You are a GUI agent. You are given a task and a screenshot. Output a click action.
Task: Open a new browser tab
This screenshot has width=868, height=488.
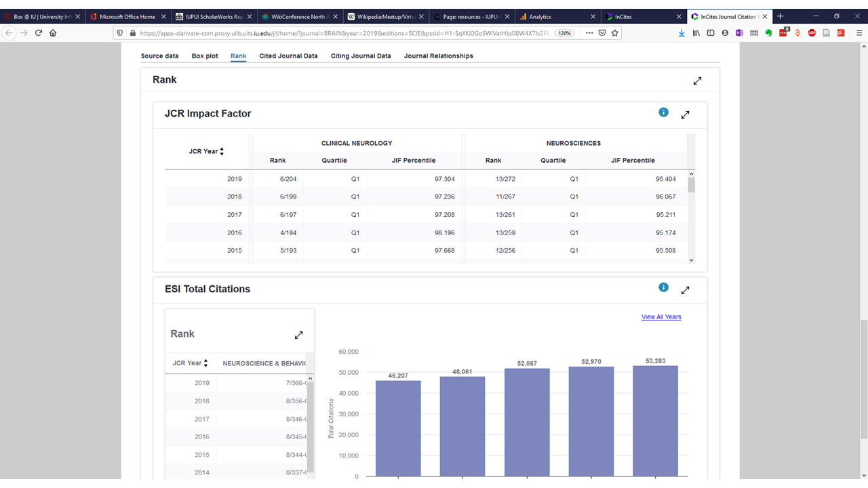[780, 16]
